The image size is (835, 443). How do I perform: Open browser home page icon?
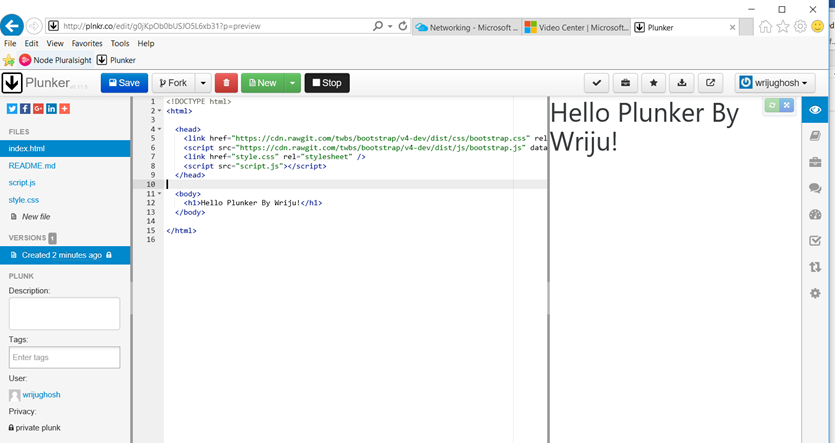coord(765,27)
